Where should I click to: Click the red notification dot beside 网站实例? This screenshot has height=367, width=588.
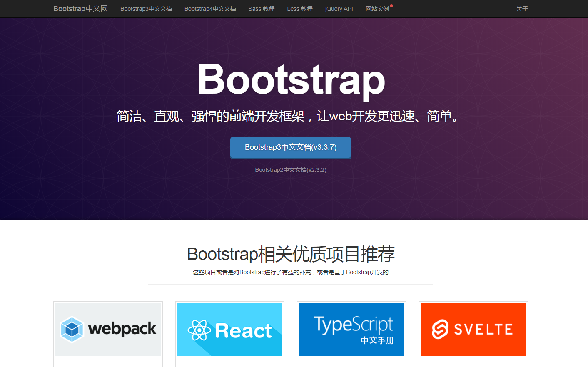pyautogui.click(x=391, y=6)
